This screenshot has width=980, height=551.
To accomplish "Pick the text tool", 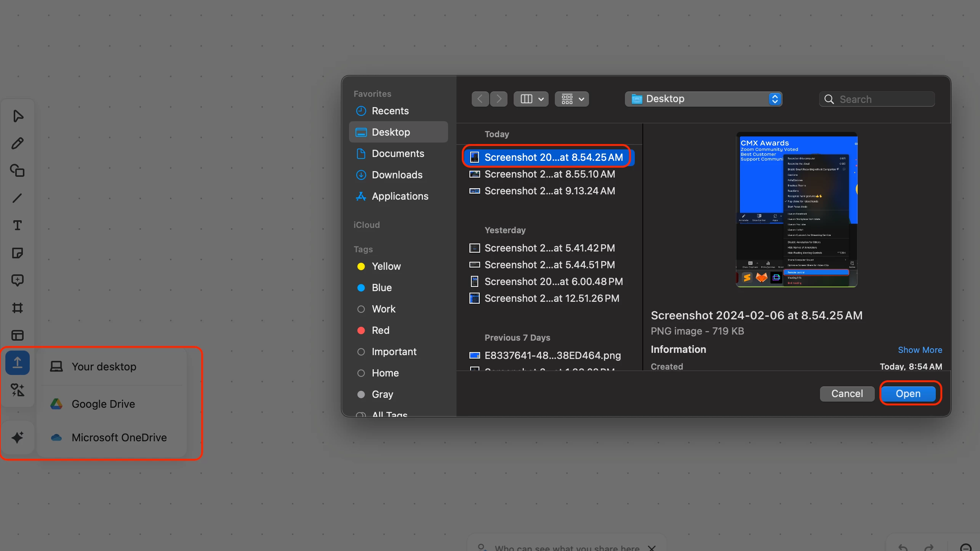I will tap(18, 226).
